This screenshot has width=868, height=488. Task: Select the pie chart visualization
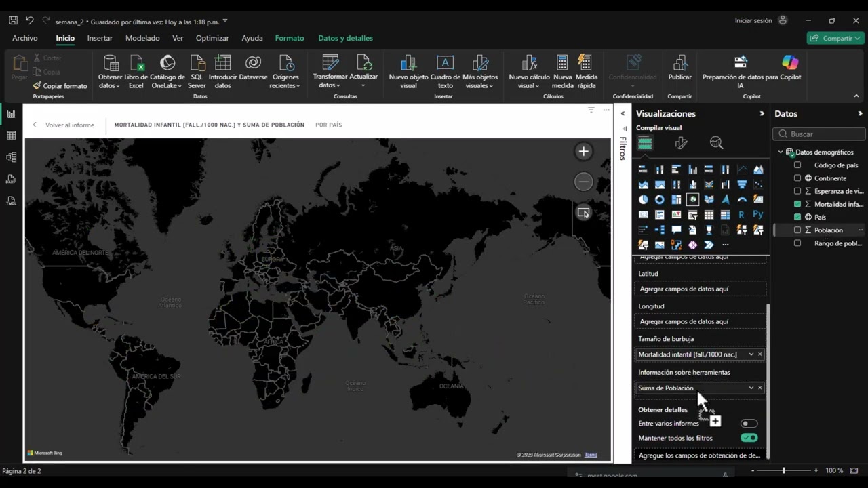click(643, 199)
